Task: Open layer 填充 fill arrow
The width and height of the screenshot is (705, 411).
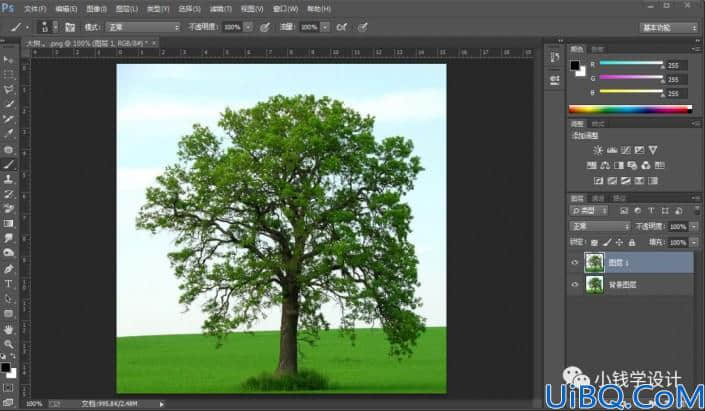Action: tap(694, 243)
